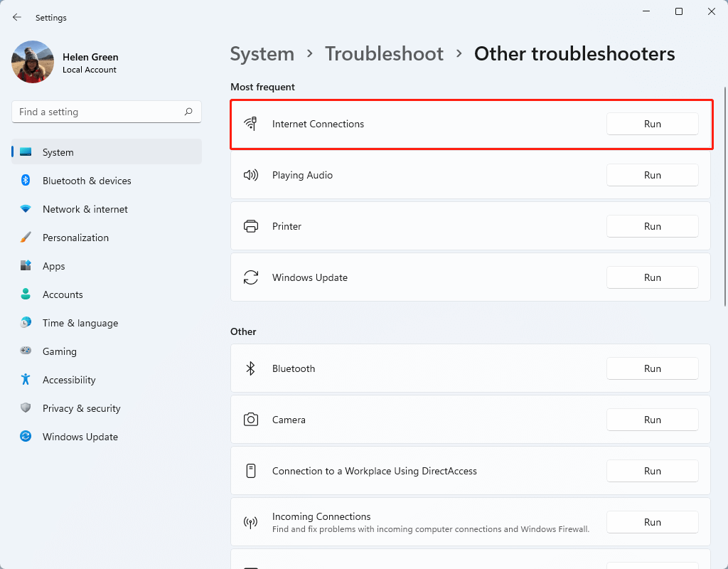Run the Printer troubleshooter
This screenshot has width=728, height=569.
[x=652, y=226]
